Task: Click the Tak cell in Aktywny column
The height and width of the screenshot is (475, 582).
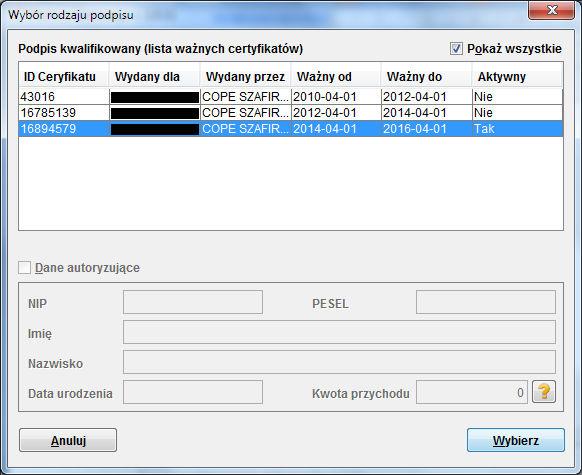Action: coord(517,129)
